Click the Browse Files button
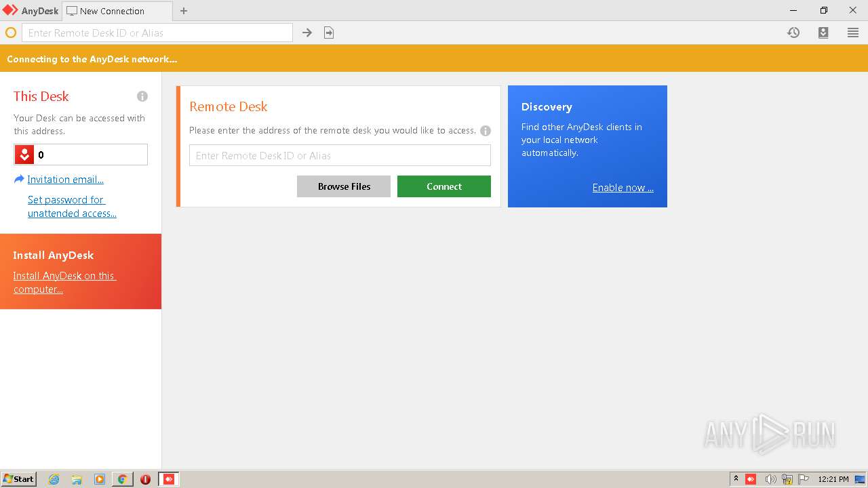The height and width of the screenshot is (488, 868). (344, 186)
